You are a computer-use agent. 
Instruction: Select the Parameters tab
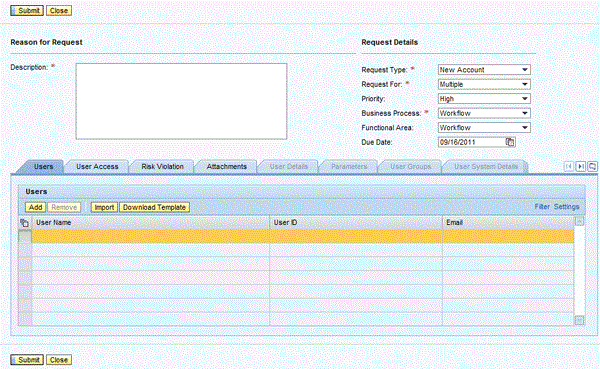[x=349, y=167]
